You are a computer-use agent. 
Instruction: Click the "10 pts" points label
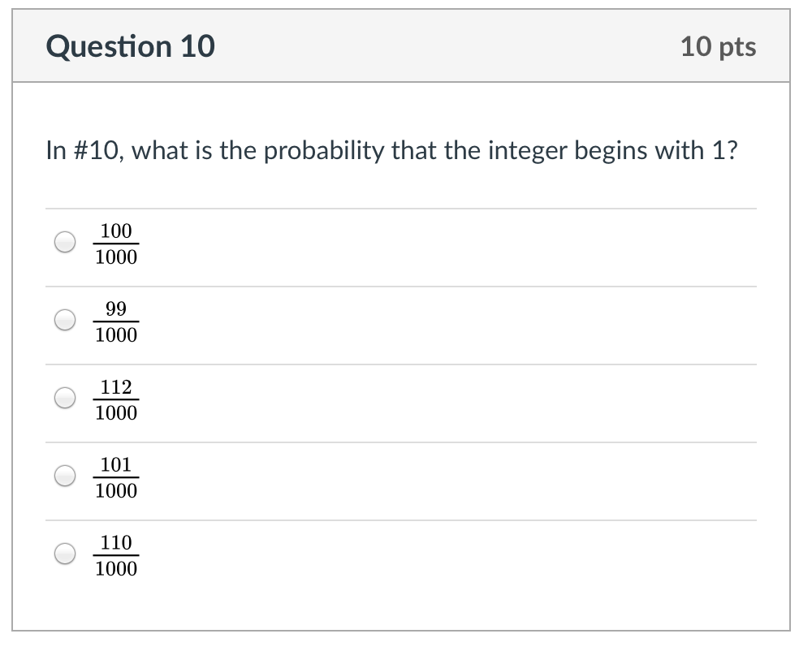(718, 47)
